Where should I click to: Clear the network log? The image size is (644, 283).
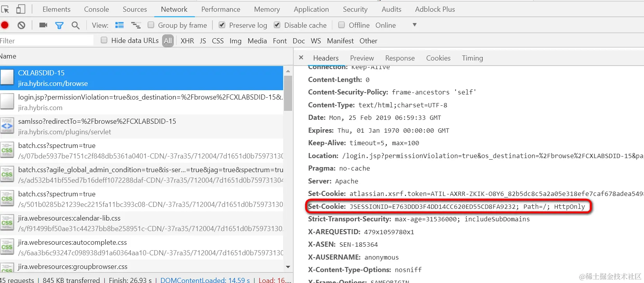pyautogui.click(x=21, y=25)
